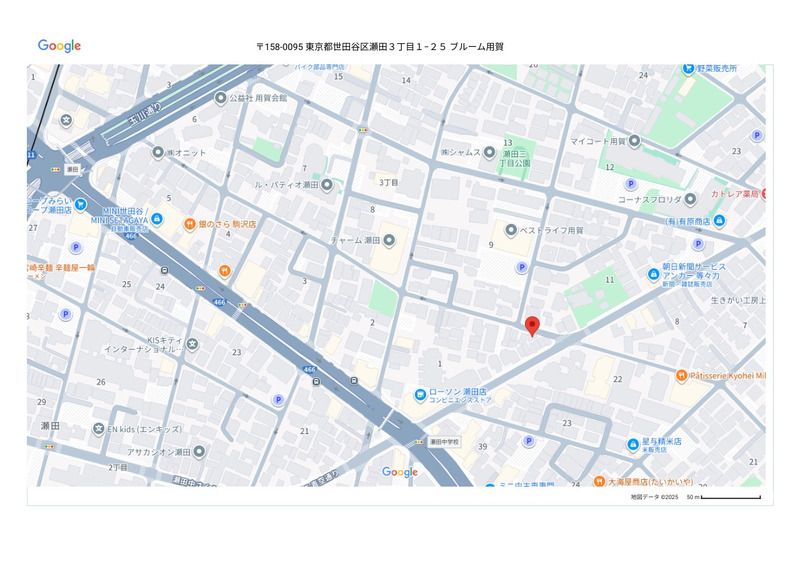Click the 野菜販売所 shopping cart icon
800x566 pixels.
coord(689,68)
